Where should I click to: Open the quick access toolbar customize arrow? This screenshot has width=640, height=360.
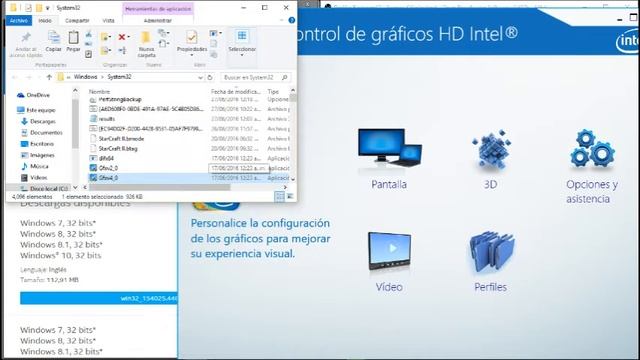click(x=48, y=8)
